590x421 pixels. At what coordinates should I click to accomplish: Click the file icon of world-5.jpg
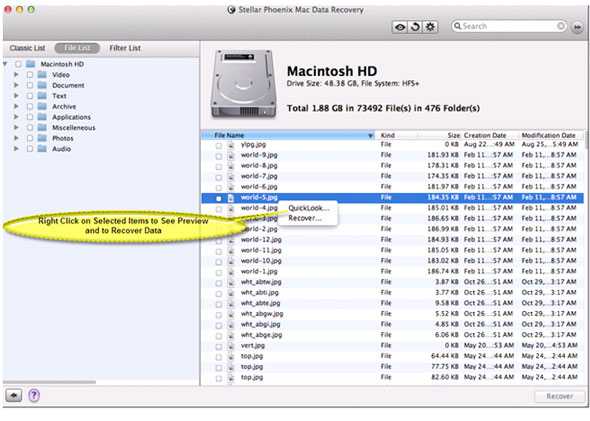pyautogui.click(x=231, y=198)
